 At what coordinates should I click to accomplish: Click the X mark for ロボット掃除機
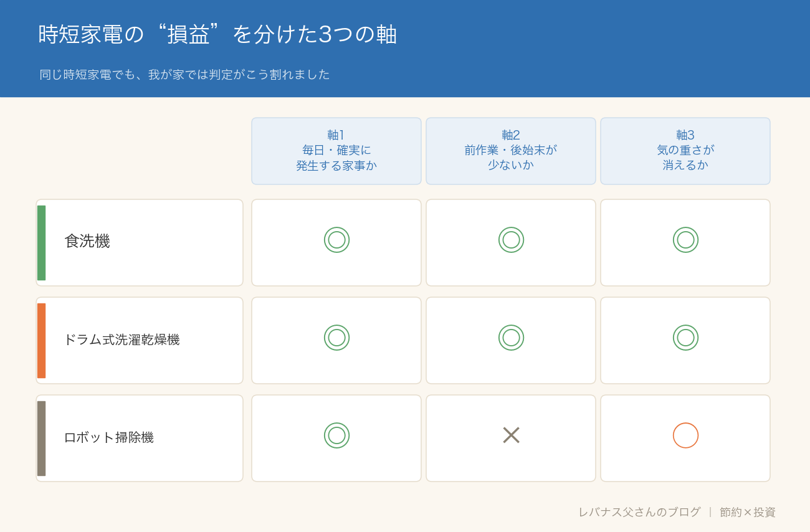click(x=511, y=435)
